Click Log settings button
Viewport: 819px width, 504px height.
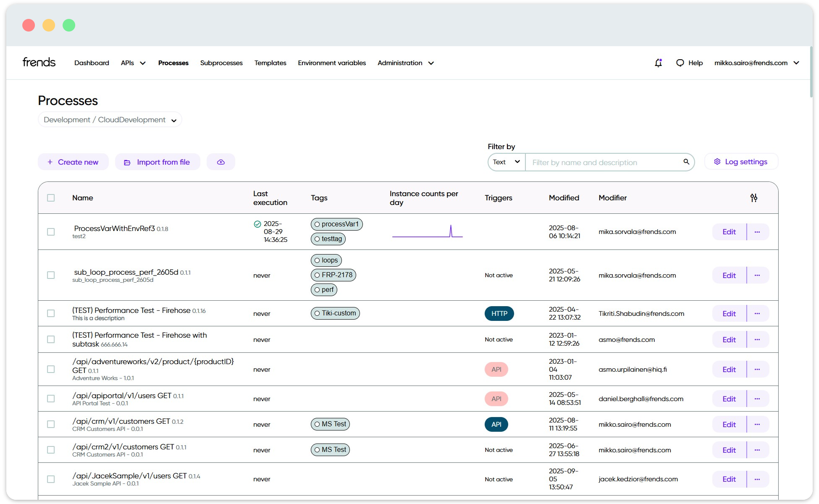(741, 162)
